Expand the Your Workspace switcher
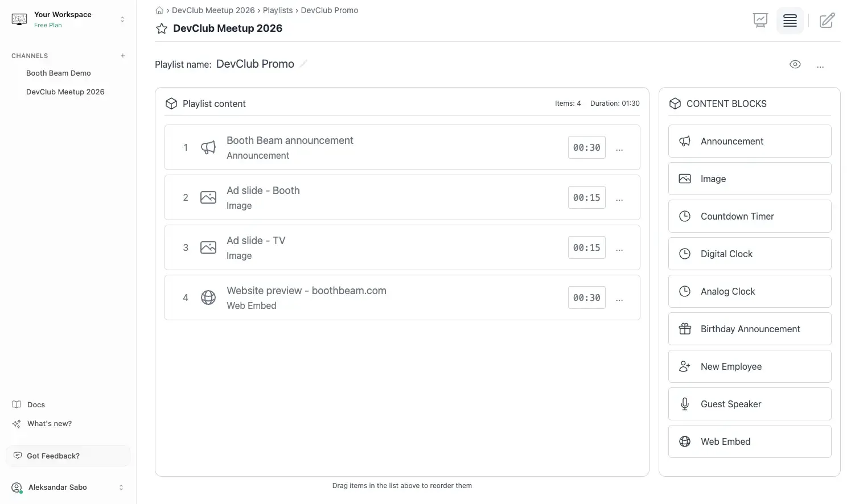This screenshot has width=859, height=504. point(68,19)
